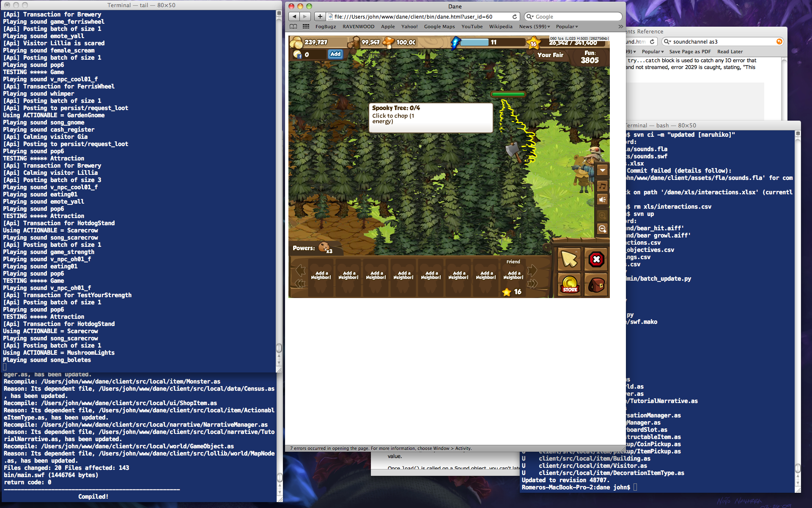This screenshot has height=508, width=812.
Task: Click the Fun: 3805 score panel
Action: coord(590,57)
